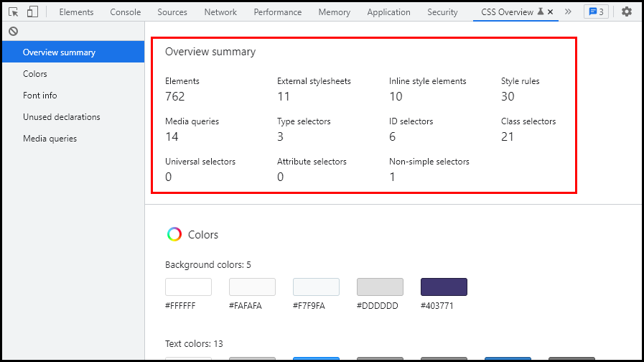Toggle the device toolbar icon
This screenshot has height=362, width=644.
click(x=32, y=12)
